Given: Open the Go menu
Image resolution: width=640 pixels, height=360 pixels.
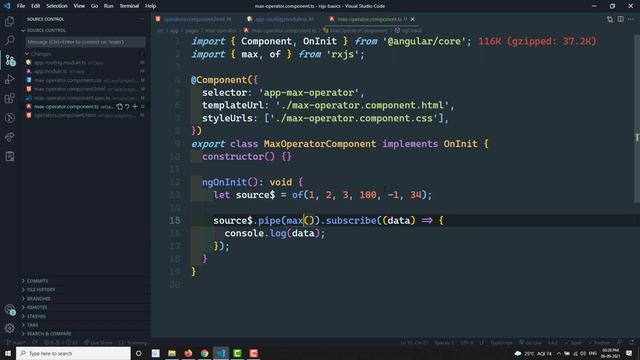Looking at the screenshot, I should click(x=94, y=6).
